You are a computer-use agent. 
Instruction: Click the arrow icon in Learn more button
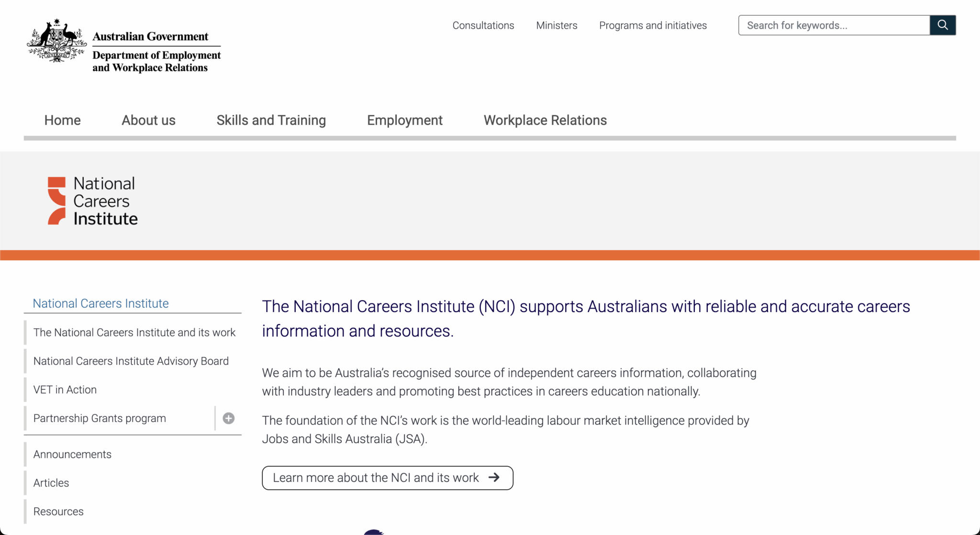pos(494,478)
